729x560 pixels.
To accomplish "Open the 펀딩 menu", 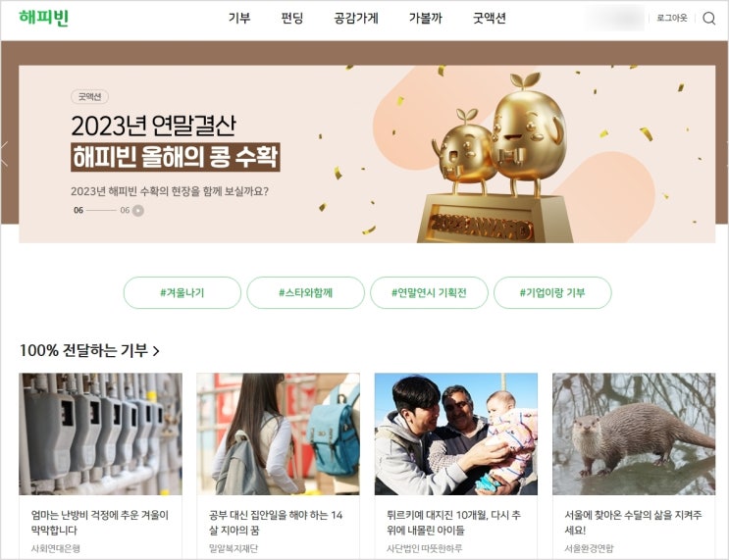I will pyautogui.click(x=292, y=18).
